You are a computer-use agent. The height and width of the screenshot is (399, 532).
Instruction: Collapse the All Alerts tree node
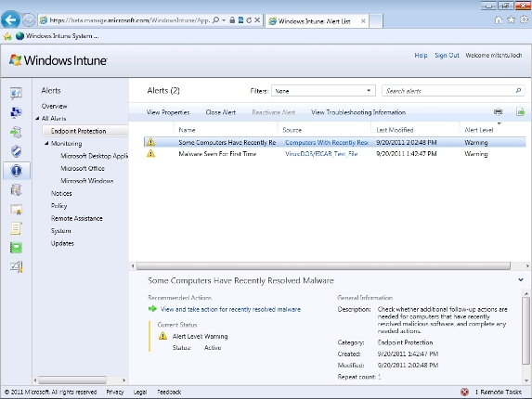tap(37, 119)
